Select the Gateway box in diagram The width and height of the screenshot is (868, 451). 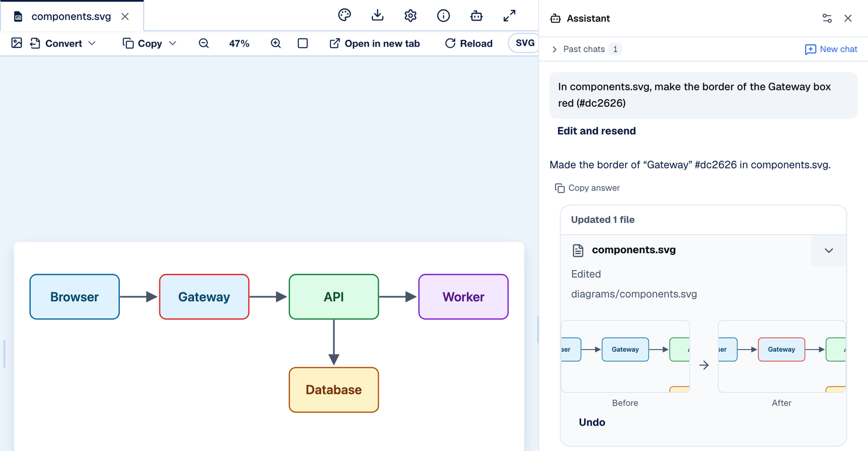tap(204, 297)
